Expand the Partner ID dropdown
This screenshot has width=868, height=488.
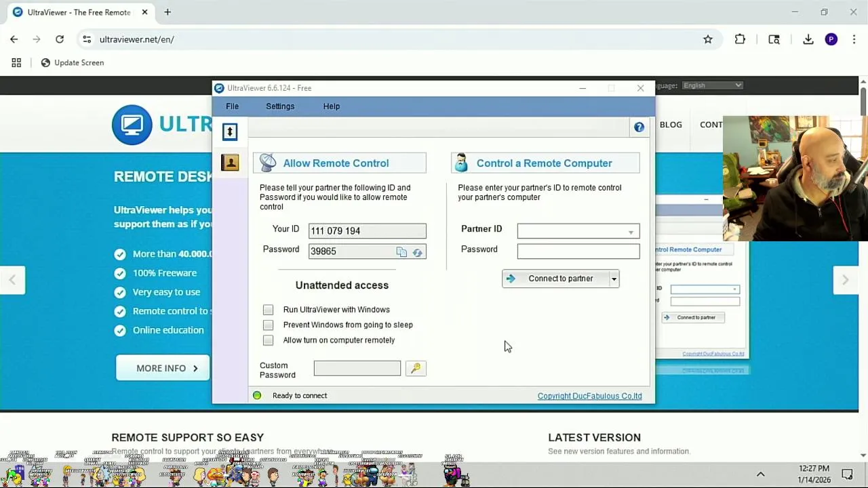pyautogui.click(x=631, y=232)
